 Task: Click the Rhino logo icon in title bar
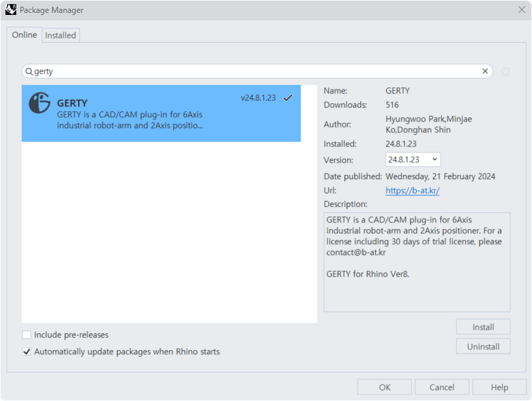point(11,9)
